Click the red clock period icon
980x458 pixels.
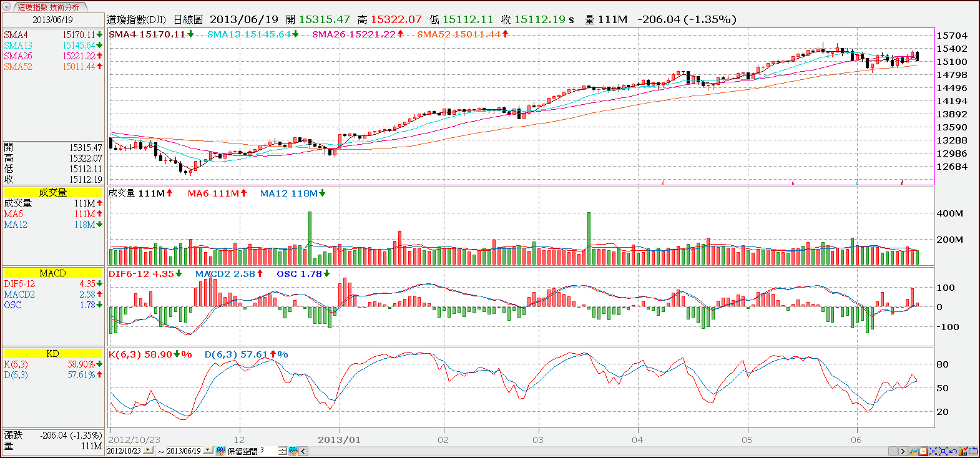coord(923,451)
